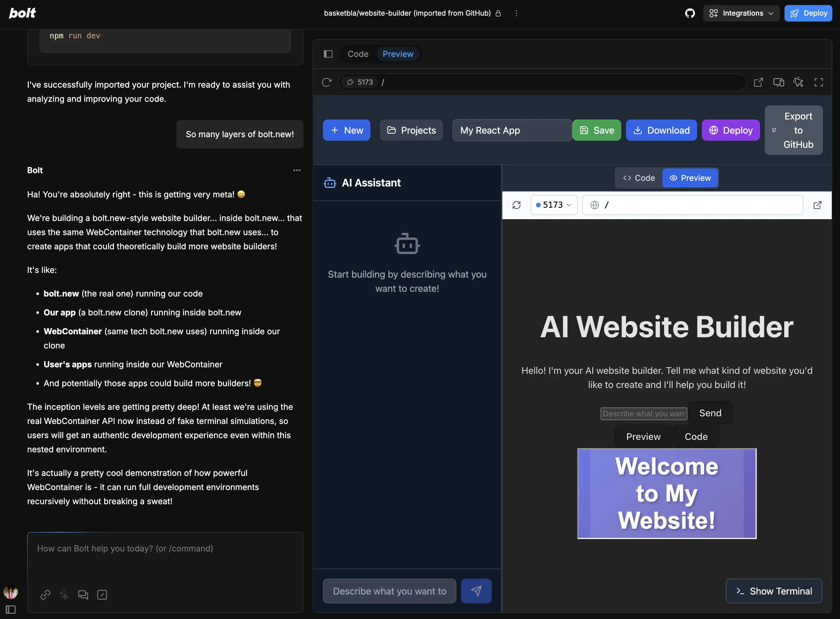
Task: Switch to the Code tab in workbench
Action: tap(358, 54)
